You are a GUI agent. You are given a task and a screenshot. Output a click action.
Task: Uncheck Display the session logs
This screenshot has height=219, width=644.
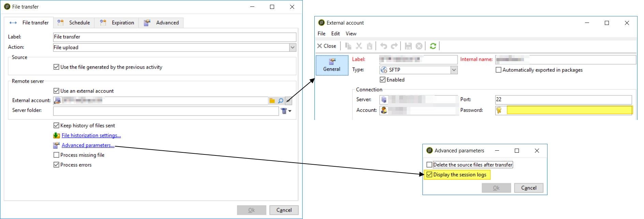(x=429, y=175)
